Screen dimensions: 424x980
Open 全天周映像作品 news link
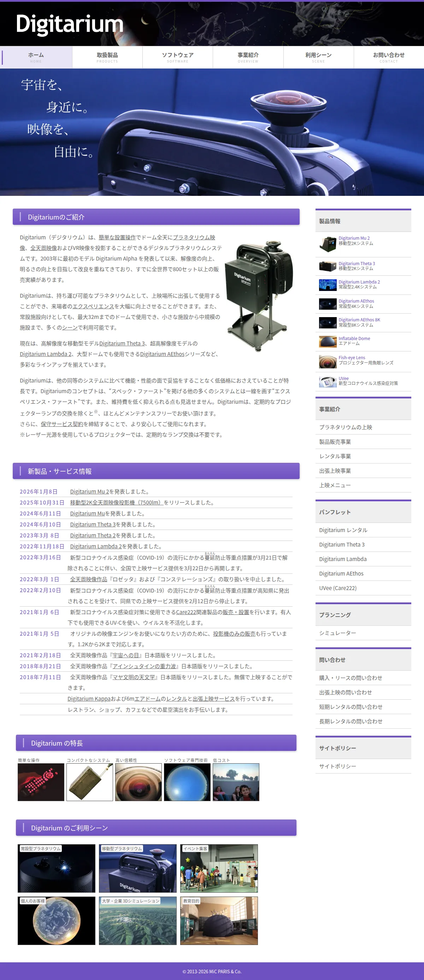coord(89,579)
